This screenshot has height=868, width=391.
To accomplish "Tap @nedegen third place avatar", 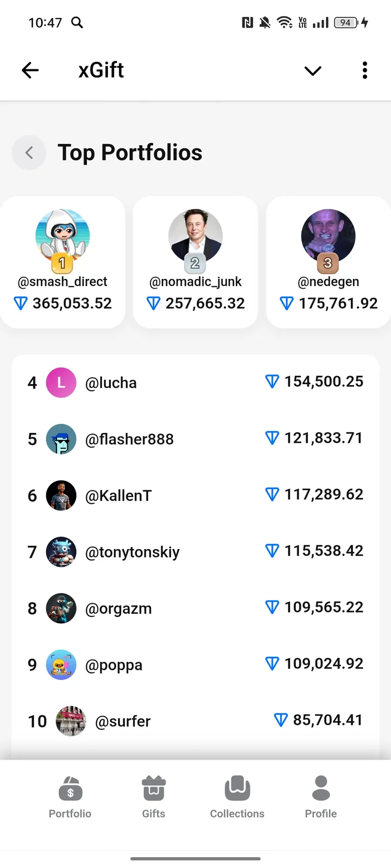I will (x=328, y=236).
